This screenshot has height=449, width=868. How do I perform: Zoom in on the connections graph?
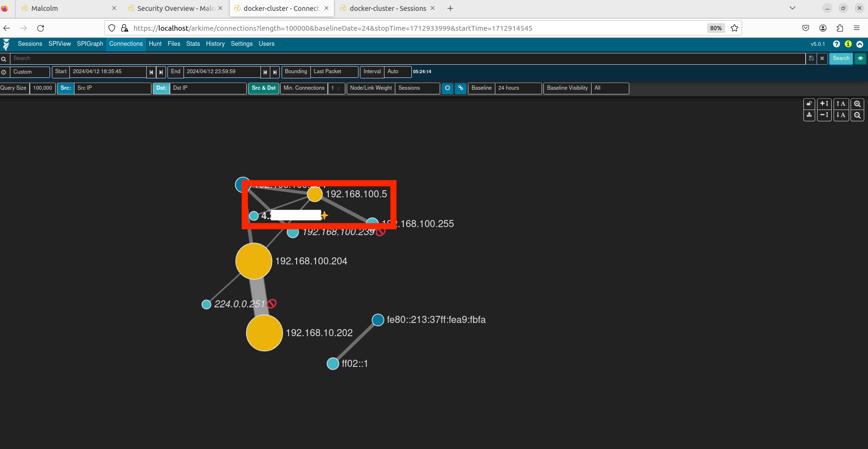857,104
